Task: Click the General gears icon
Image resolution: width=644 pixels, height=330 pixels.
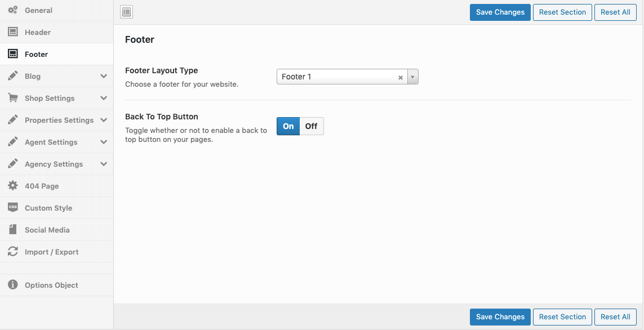Action: pyautogui.click(x=13, y=10)
